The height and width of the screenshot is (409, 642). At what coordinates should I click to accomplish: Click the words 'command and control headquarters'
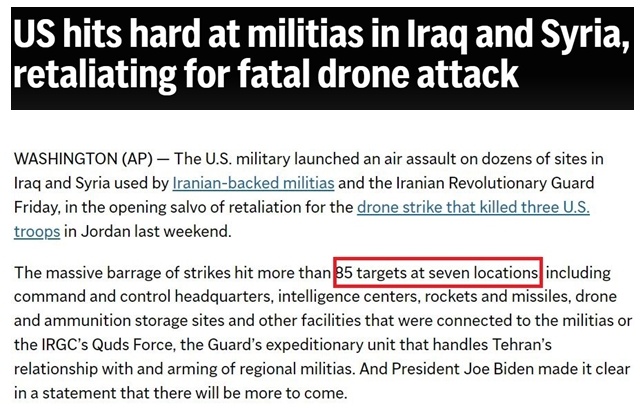pyautogui.click(x=143, y=296)
